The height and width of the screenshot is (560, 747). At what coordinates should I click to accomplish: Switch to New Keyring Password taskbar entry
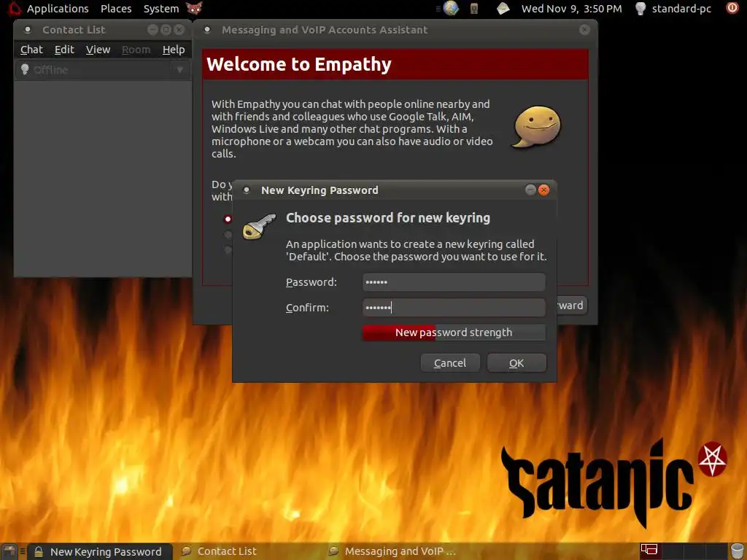(99, 551)
